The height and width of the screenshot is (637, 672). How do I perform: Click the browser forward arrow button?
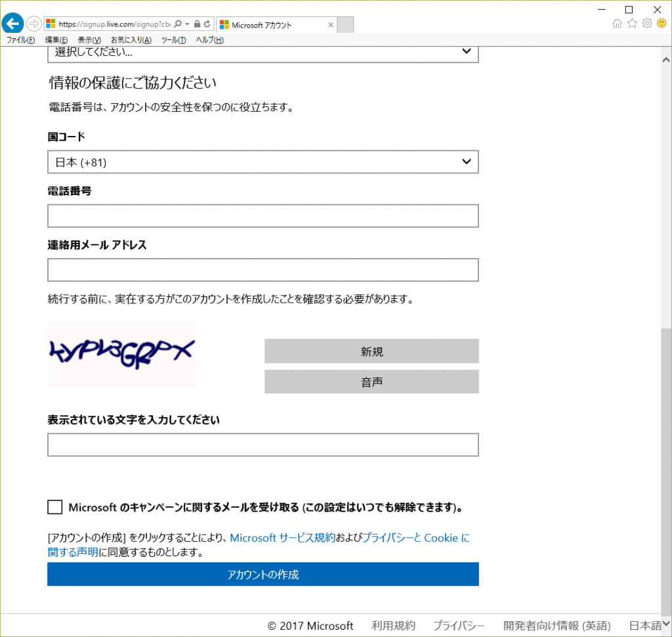click(x=33, y=24)
